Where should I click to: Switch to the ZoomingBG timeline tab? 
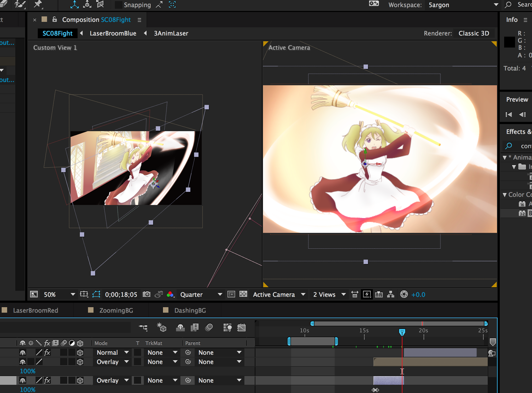click(116, 310)
